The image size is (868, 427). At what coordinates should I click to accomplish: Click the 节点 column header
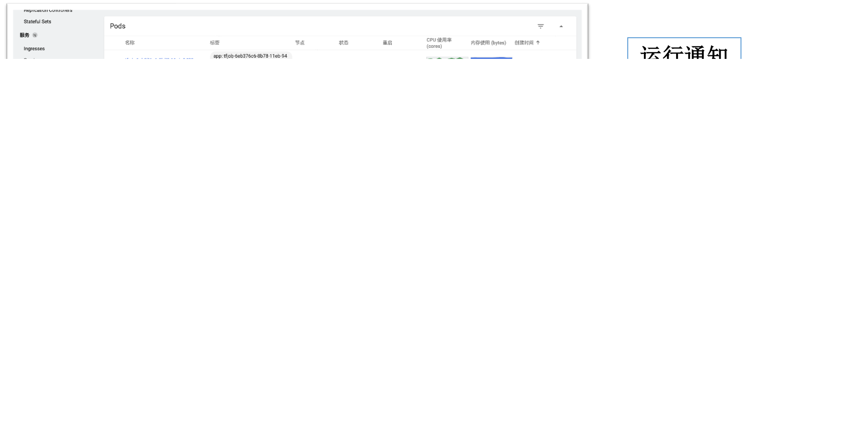click(x=300, y=43)
